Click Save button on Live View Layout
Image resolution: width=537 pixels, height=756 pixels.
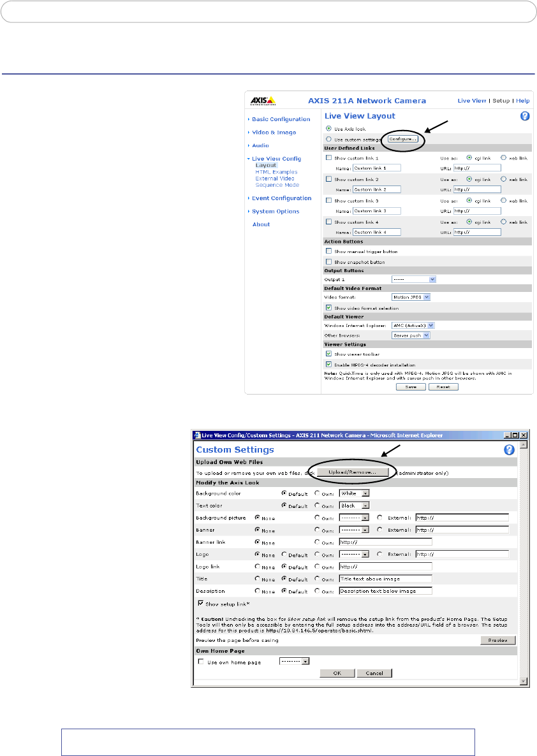411,387
